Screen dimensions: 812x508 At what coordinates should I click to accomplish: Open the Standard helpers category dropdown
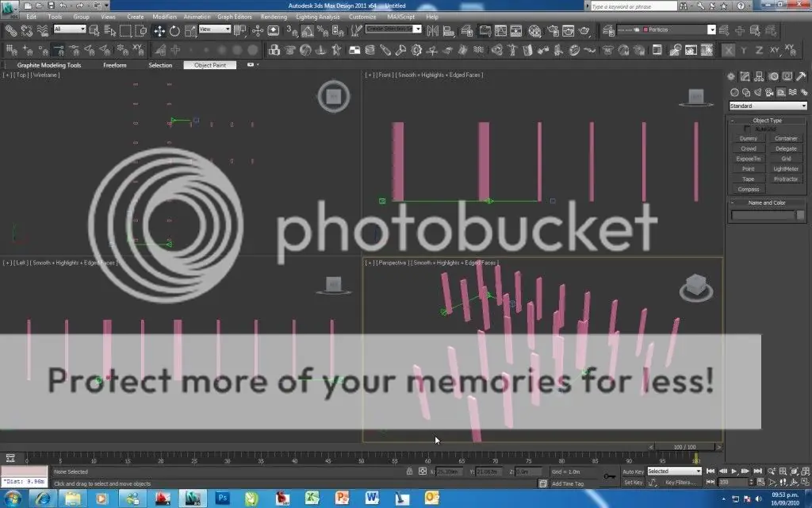point(768,106)
